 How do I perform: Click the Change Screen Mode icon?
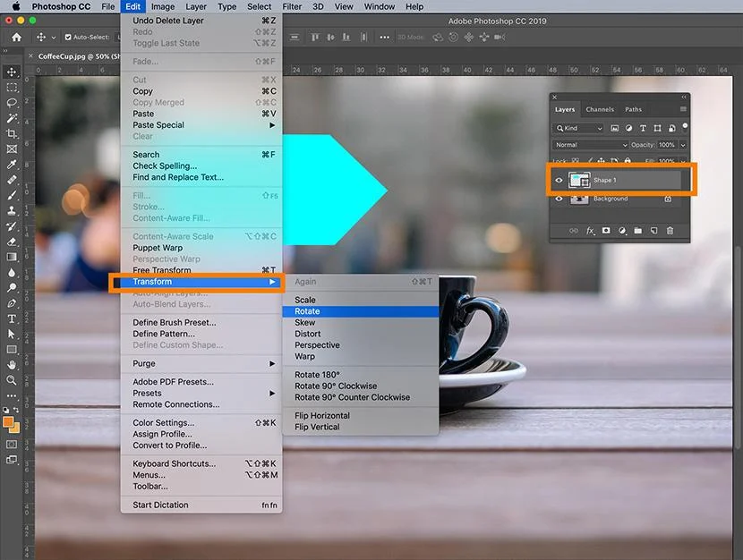coord(12,460)
